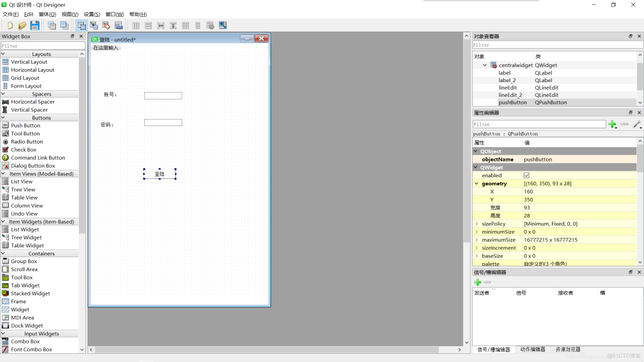Click the Adjust Size toolbar icon
Viewport: 644px width, 362px height.
222,25
